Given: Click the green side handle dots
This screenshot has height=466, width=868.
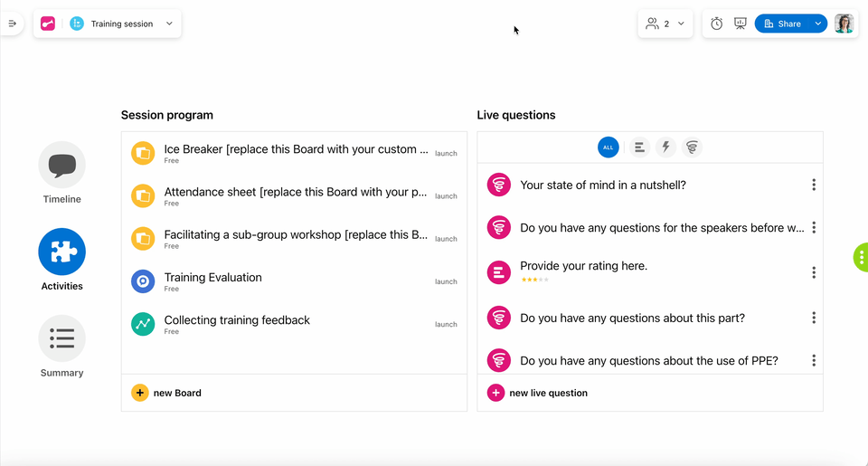Looking at the screenshot, I should coord(862,257).
